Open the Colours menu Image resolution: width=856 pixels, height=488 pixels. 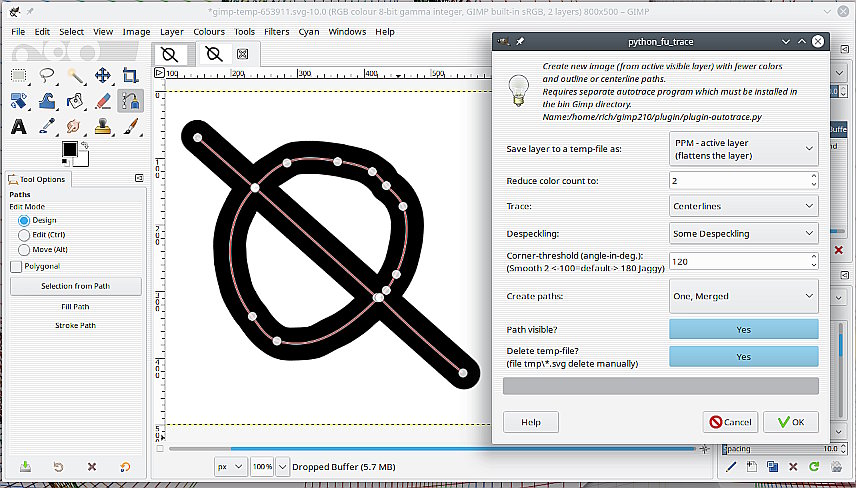click(x=209, y=32)
